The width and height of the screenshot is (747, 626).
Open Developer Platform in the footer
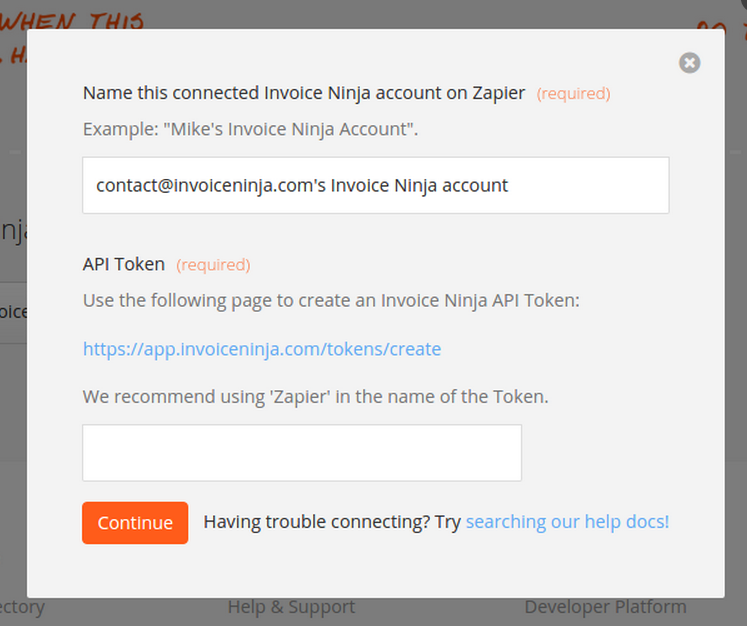tap(606, 607)
